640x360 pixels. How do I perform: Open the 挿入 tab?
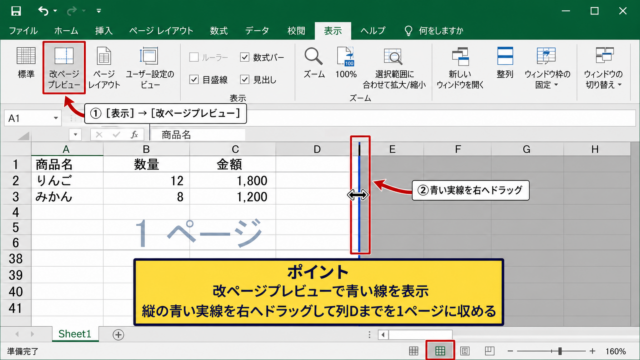tap(104, 31)
